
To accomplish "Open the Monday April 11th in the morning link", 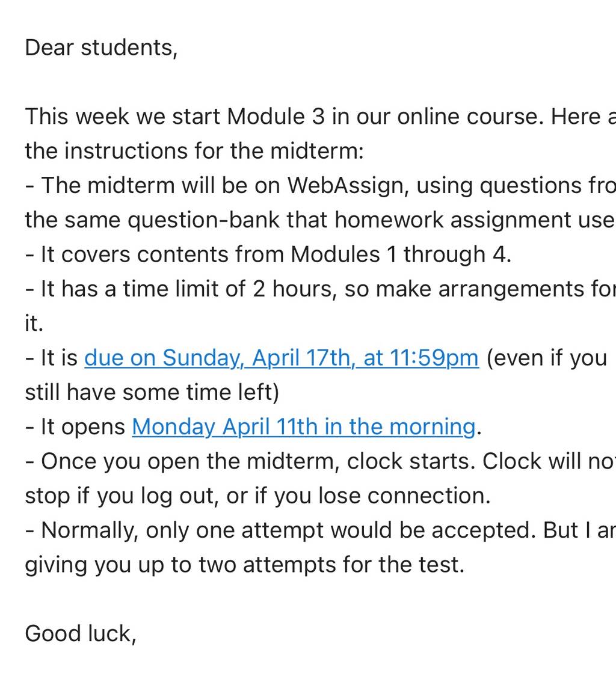I will click(304, 427).
